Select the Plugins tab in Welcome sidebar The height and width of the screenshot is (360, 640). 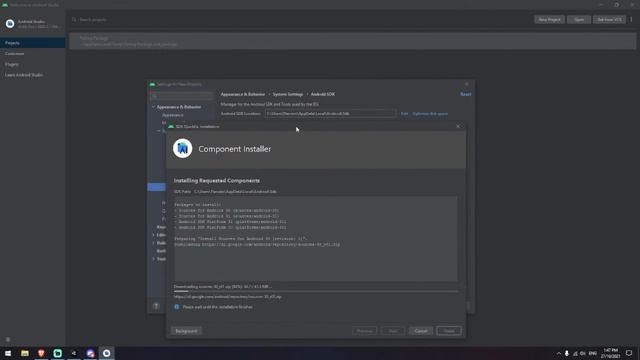(33, 64)
